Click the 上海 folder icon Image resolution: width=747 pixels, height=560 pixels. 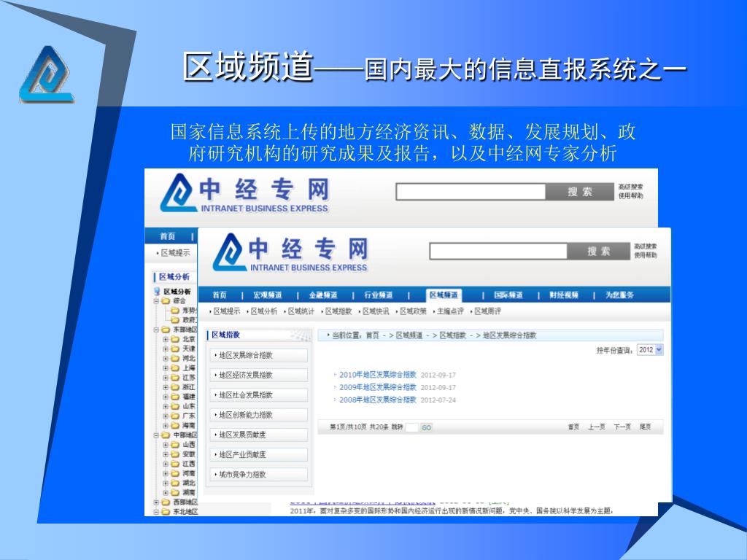(x=175, y=367)
